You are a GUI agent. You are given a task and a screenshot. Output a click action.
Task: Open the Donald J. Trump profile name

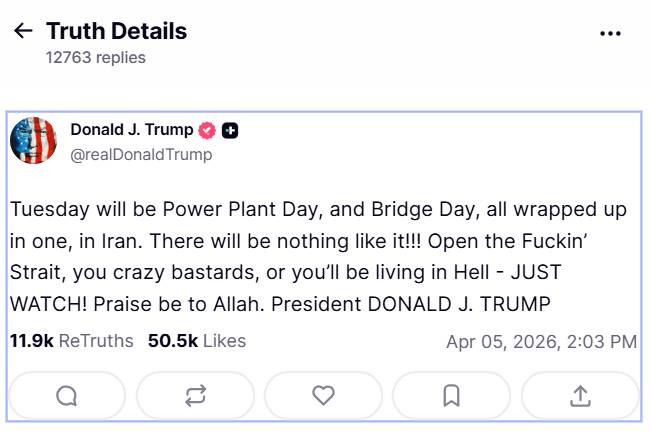(132, 130)
